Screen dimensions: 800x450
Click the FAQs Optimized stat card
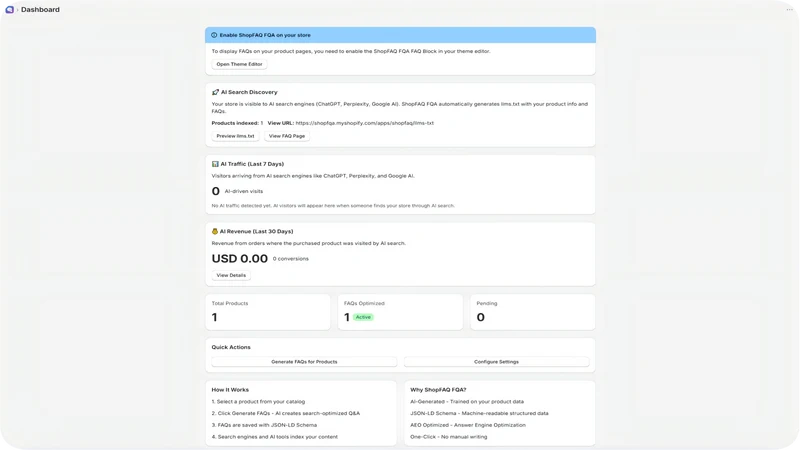tap(401, 312)
